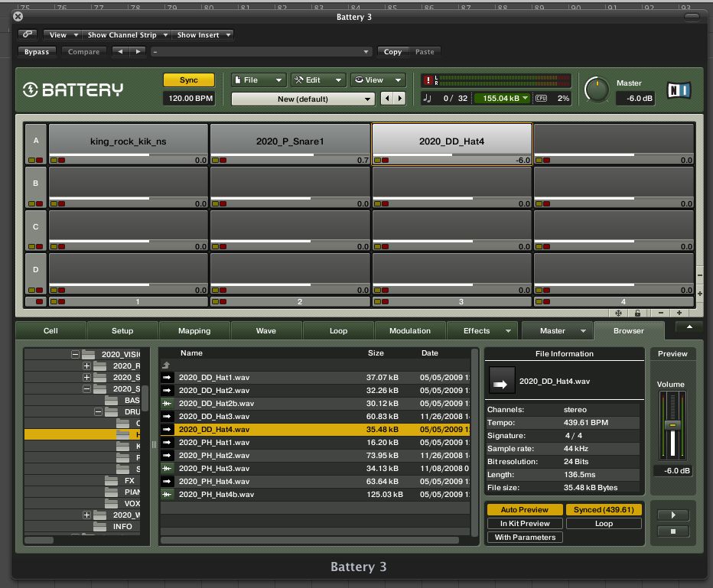Click the File Information sample type arrow icon
The width and height of the screenshot is (713, 588).
(502, 381)
